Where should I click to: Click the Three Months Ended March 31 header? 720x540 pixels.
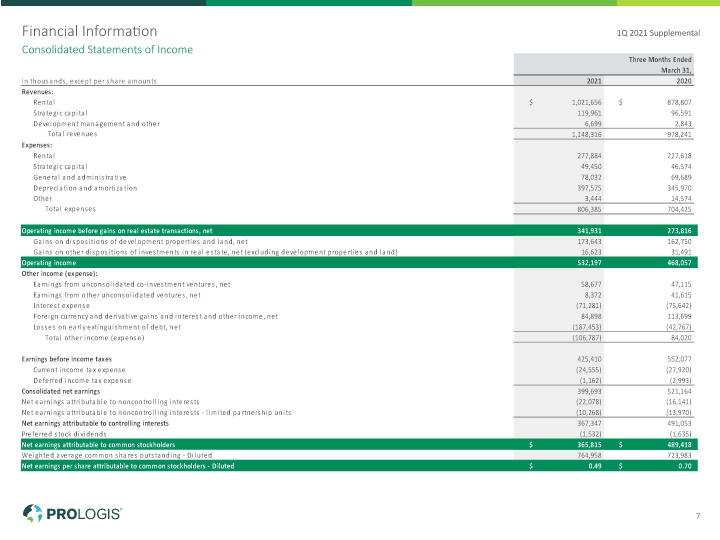[x=660, y=65]
